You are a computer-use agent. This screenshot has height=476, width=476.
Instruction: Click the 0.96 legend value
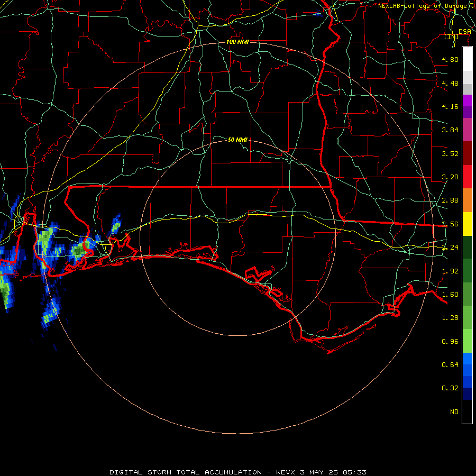450,342
